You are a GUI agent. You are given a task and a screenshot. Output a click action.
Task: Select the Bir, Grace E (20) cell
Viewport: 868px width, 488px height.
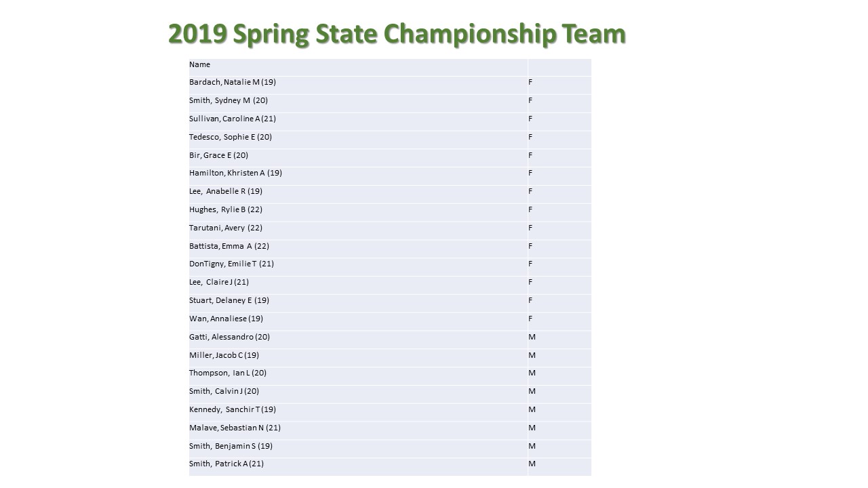(358, 157)
